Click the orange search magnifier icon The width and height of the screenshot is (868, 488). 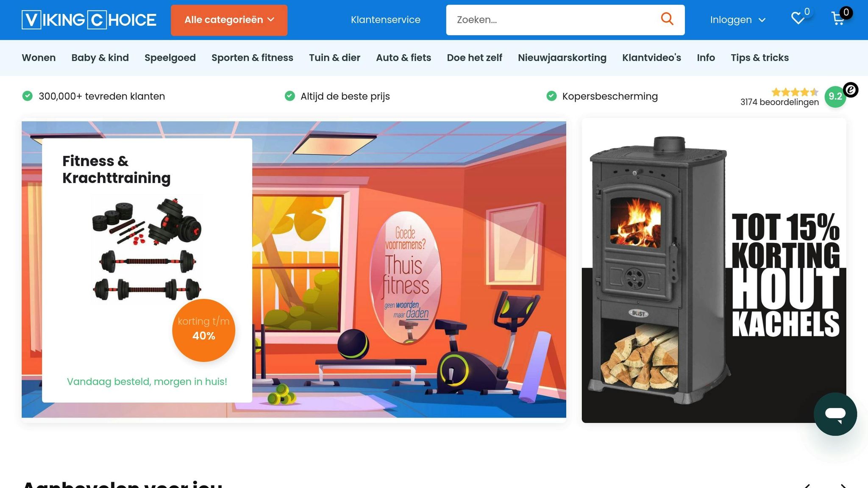click(x=667, y=19)
